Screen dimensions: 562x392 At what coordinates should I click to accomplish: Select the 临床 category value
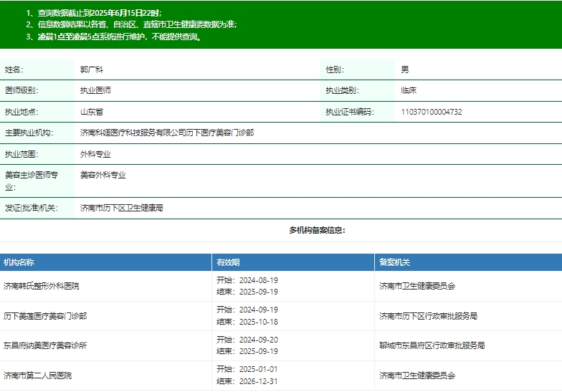pyautogui.click(x=409, y=90)
